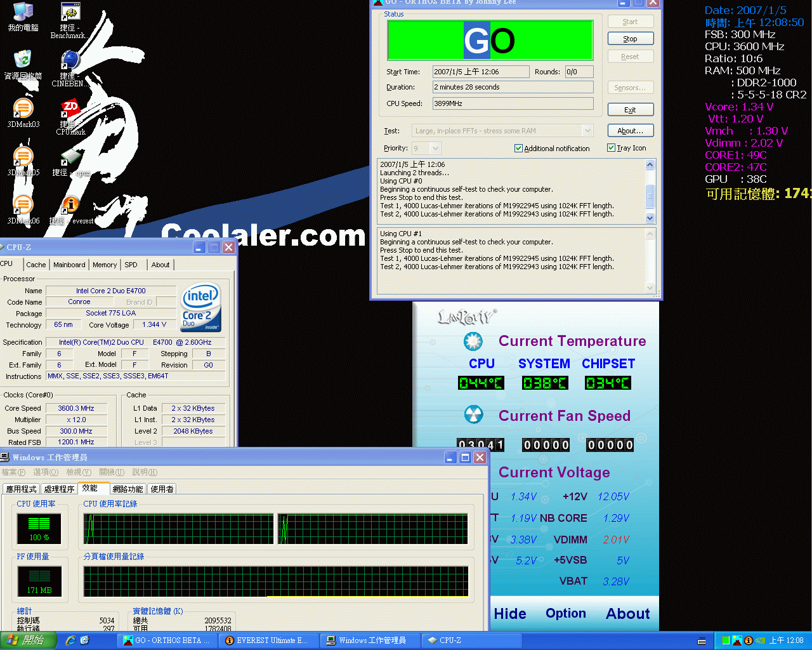Image resolution: width=812 pixels, height=650 pixels.
Task: Click scroll-down arrow of ORTHOS CPU #0 log
Action: tap(650, 218)
